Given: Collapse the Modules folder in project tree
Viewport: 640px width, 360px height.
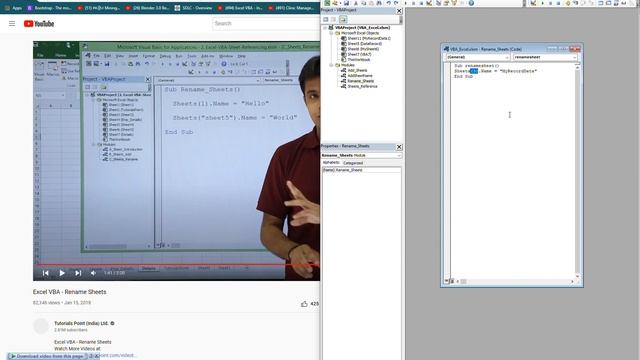Looking at the screenshot, I should 331,65.
